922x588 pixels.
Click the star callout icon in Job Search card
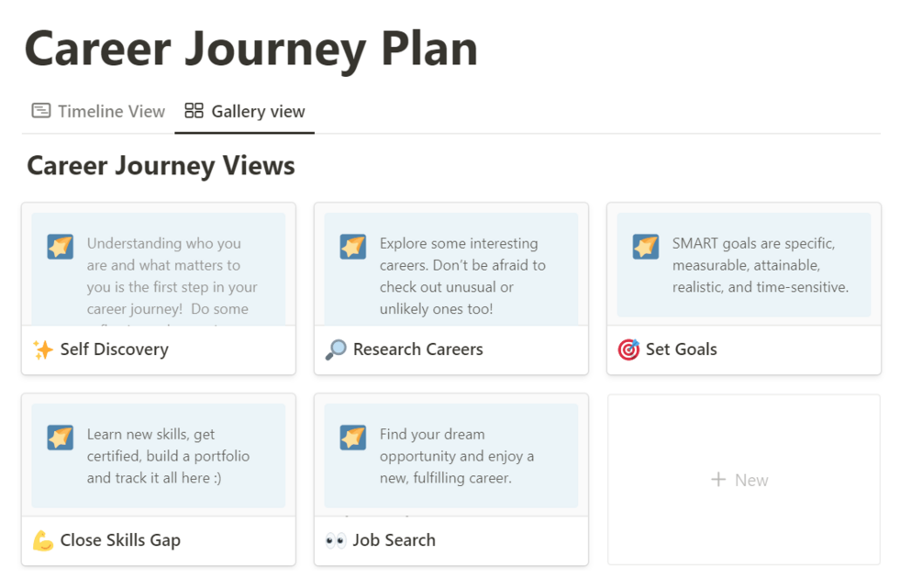pyautogui.click(x=353, y=438)
